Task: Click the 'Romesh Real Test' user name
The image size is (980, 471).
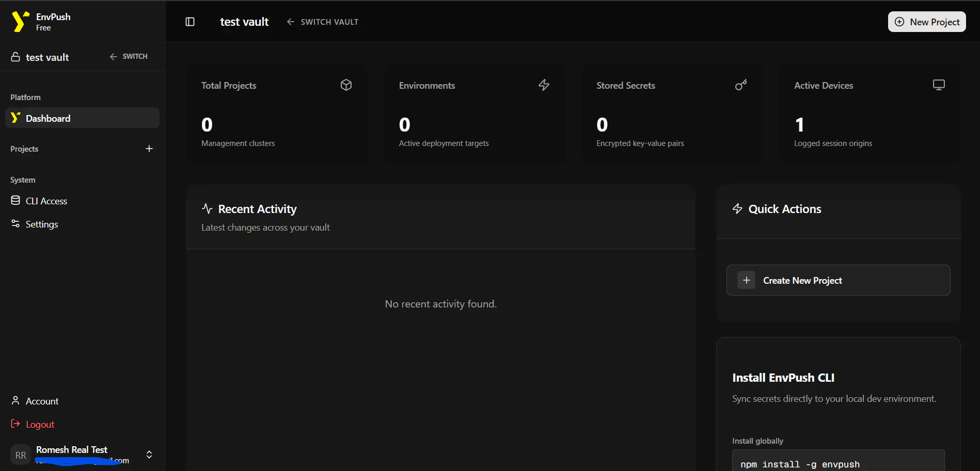Action: tap(72, 450)
